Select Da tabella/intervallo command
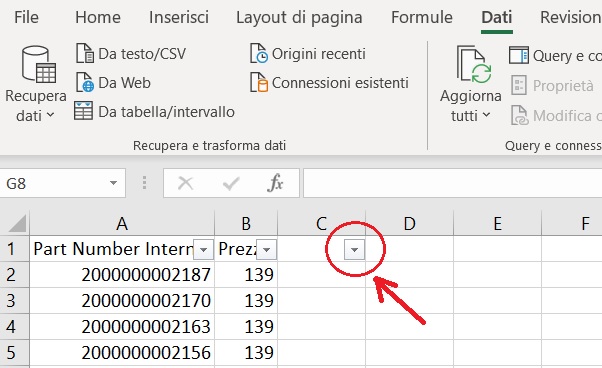 click(154, 112)
